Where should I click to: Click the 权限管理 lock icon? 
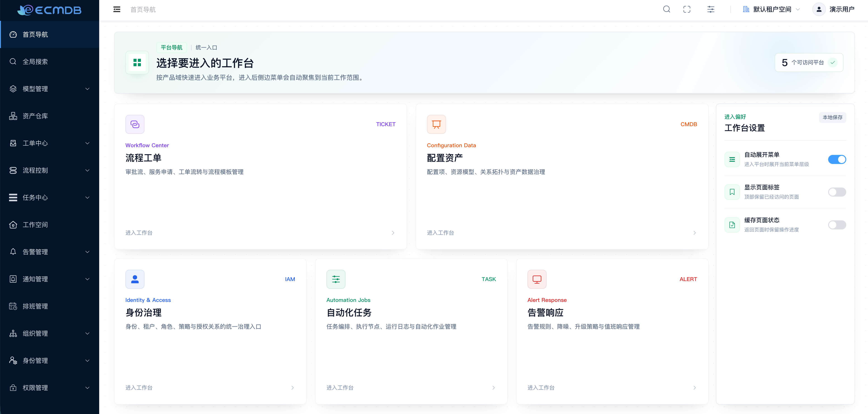(x=13, y=388)
